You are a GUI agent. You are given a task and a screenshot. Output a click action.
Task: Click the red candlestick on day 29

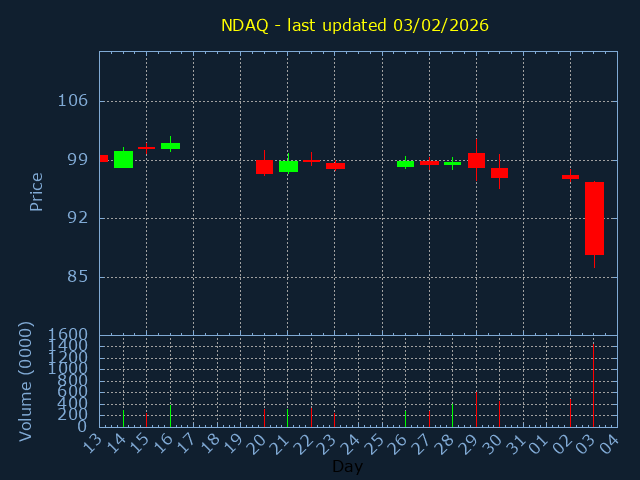(476, 160)
